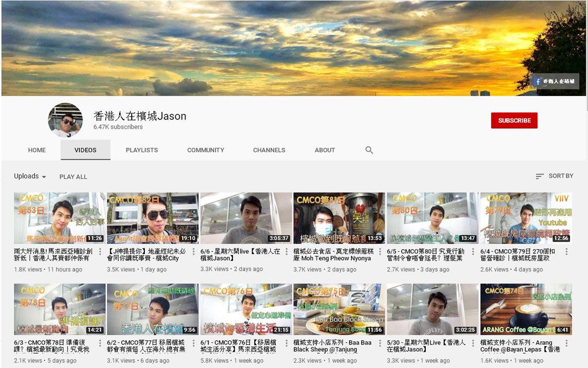Play the 6:41 ARANG Coffee thumbnail
This screenshot has width=588, height=368.
click(526, 310)
